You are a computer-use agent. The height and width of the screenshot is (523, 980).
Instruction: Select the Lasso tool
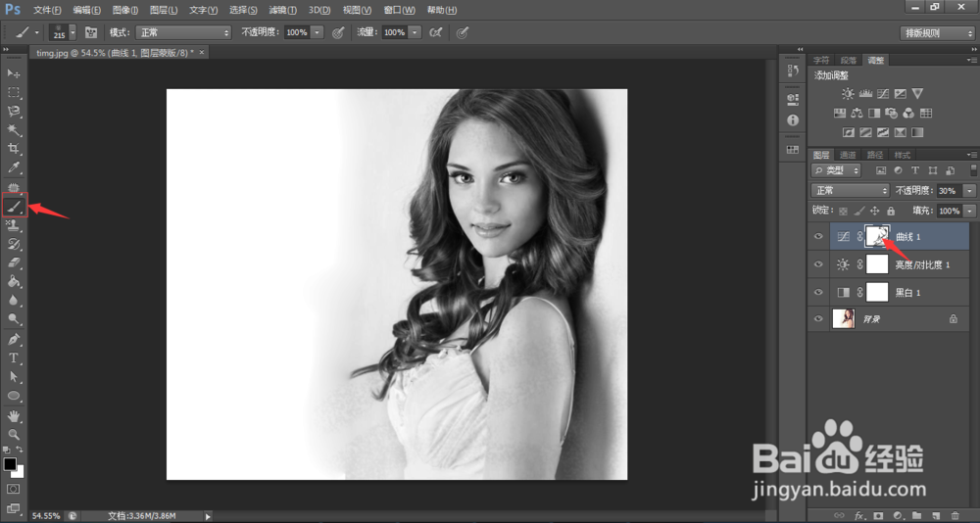coord(14,112)
